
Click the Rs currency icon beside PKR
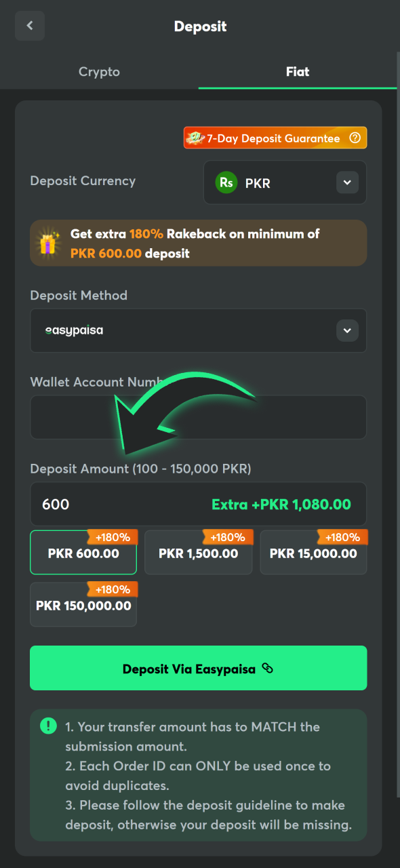click(226, 182)
